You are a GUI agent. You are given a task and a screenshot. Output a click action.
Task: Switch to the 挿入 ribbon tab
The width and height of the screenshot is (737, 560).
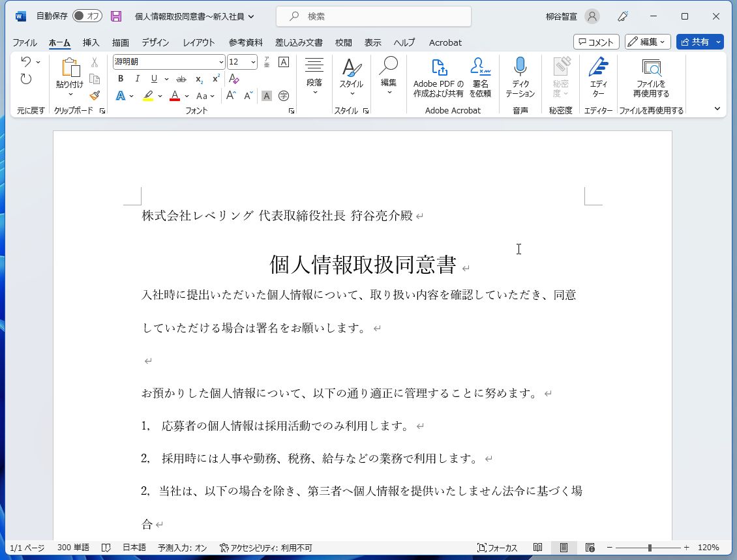[91, 42]
